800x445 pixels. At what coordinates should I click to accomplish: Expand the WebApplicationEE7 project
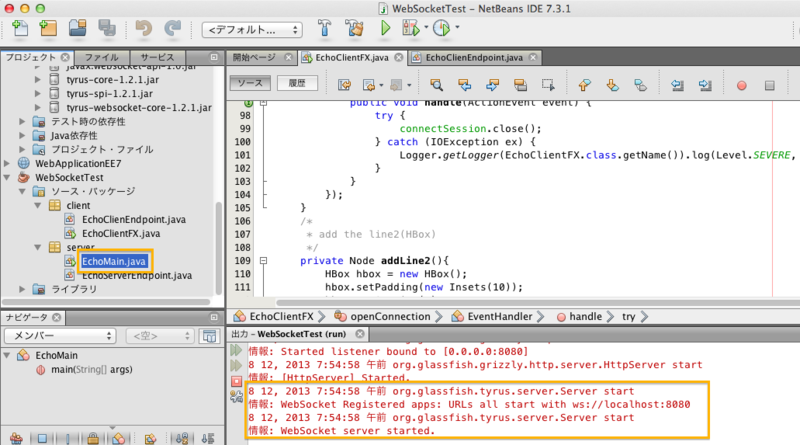pyautogui.click(x=7, y=163)
